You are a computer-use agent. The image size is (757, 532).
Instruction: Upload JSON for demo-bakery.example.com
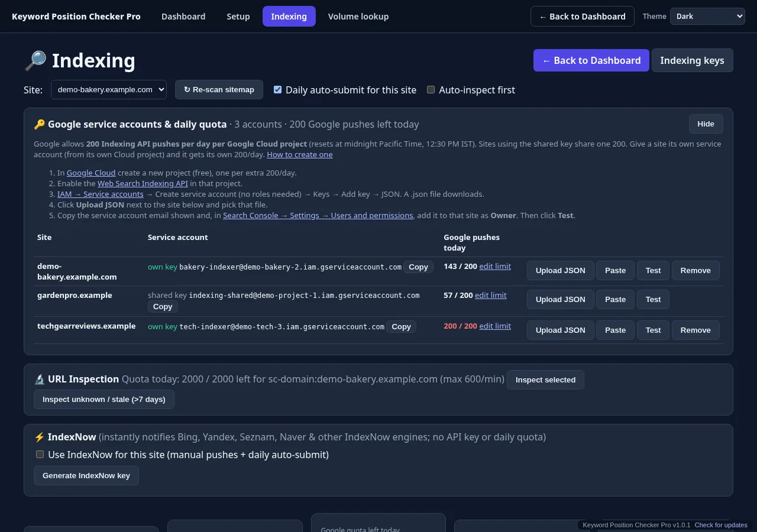tap(561, 270)
